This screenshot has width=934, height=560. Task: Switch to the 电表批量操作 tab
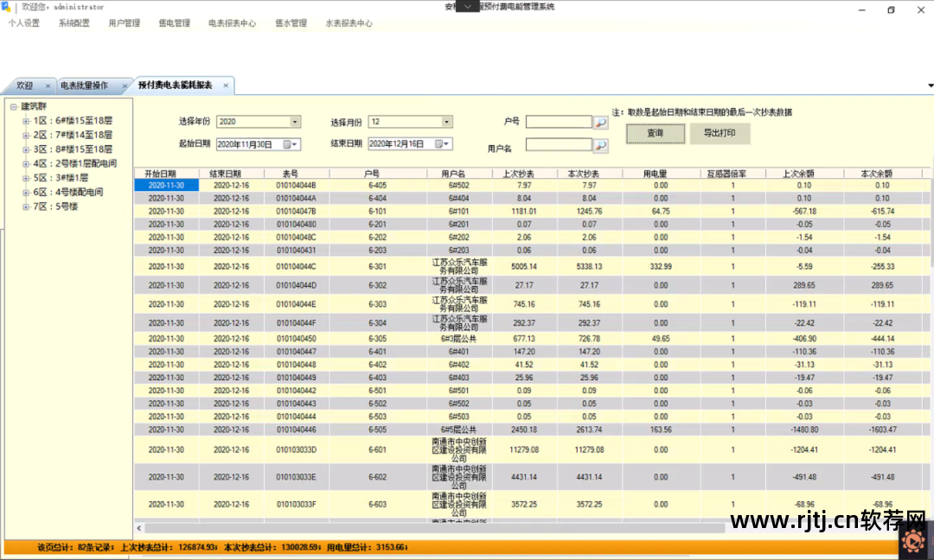point(84,86)
